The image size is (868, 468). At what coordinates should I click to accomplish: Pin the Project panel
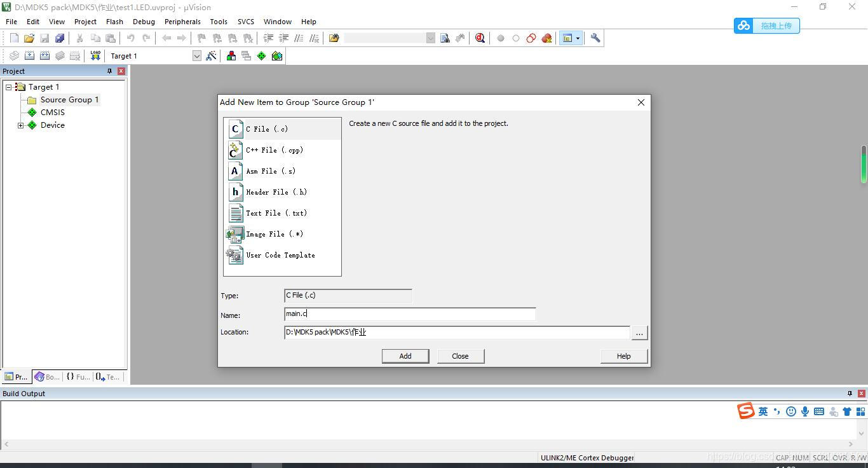tap(109, 71)
